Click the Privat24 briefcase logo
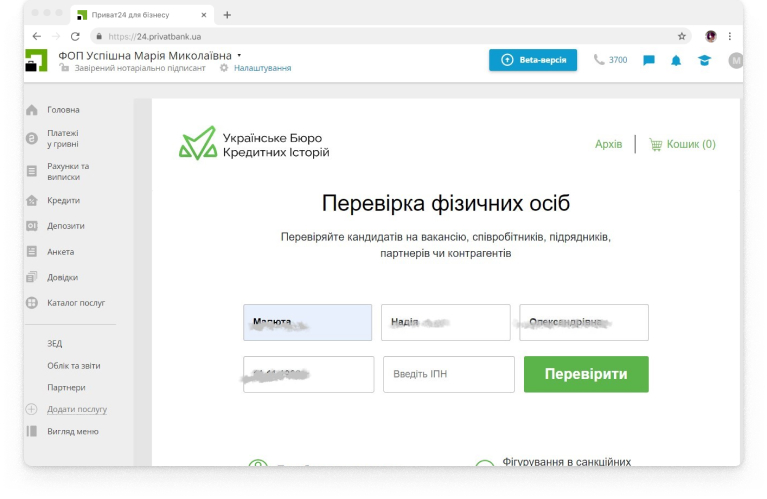Viewport: 767px width, 499px height. click(x=36, y=60)
